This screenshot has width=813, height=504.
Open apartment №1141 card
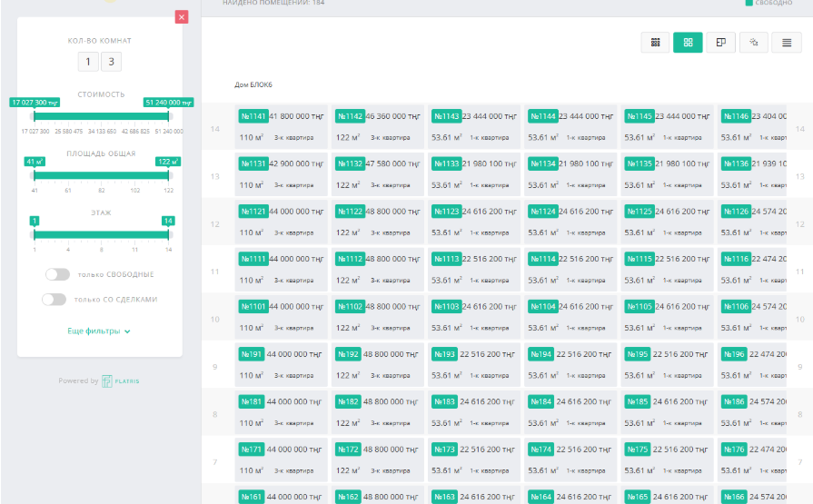pyautogui.click(x=281, y=126)
